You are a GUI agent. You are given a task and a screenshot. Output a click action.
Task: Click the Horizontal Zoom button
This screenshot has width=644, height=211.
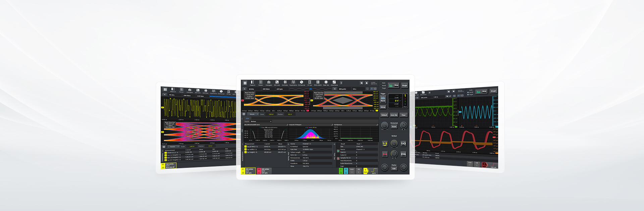click(x=394, y=127)
